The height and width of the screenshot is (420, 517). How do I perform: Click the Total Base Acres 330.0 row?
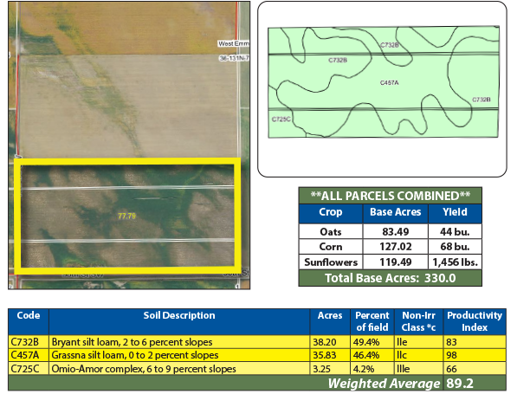coord(391,278)
